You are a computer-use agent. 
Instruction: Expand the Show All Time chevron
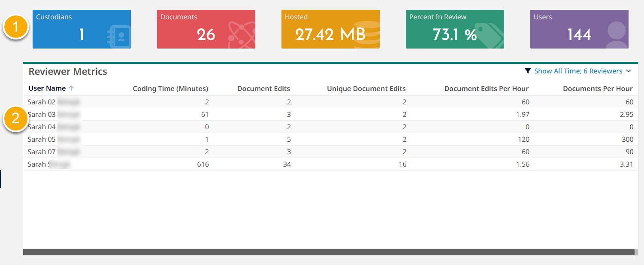click(x=629, y=71)
